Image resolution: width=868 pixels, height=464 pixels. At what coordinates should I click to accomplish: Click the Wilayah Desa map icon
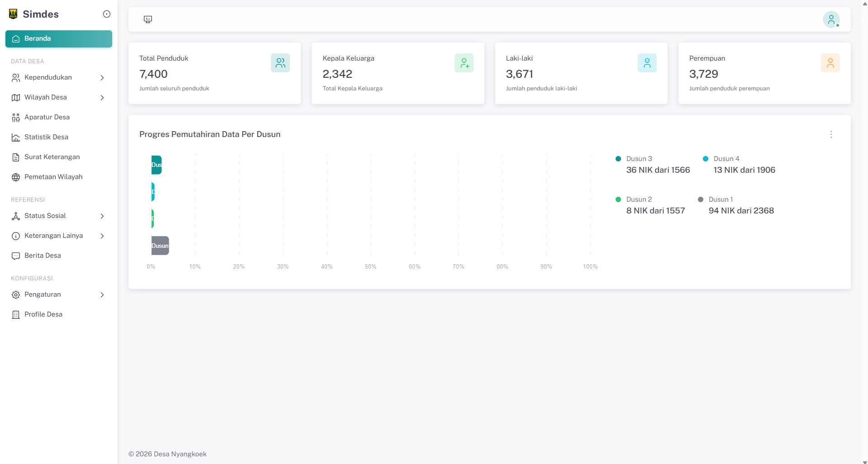pyautogui.click(x=16, y=98)
